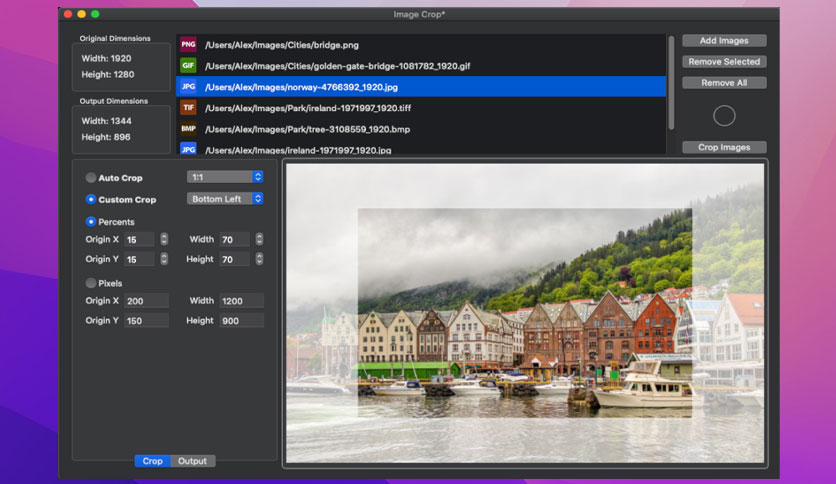This screenshot has width=836, height=484.
Task: Click pixels Origin Y field showing 150
Action: (147, 320)
